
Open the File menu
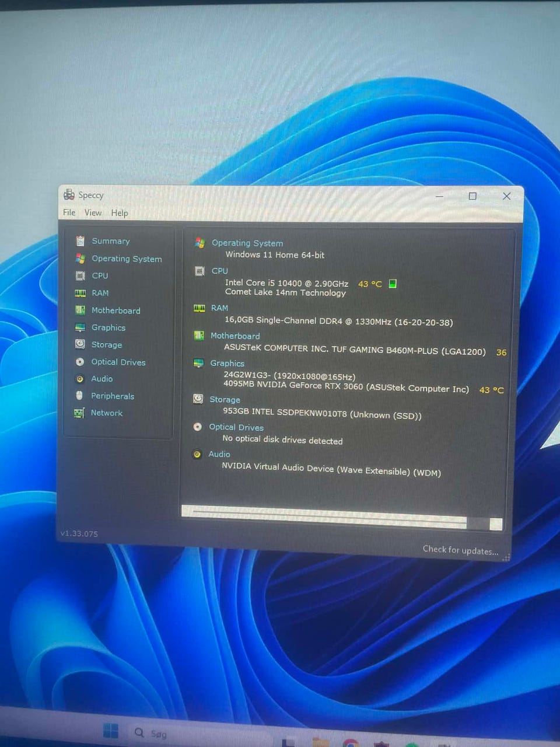pyautogui.click(x=69, y=212)
